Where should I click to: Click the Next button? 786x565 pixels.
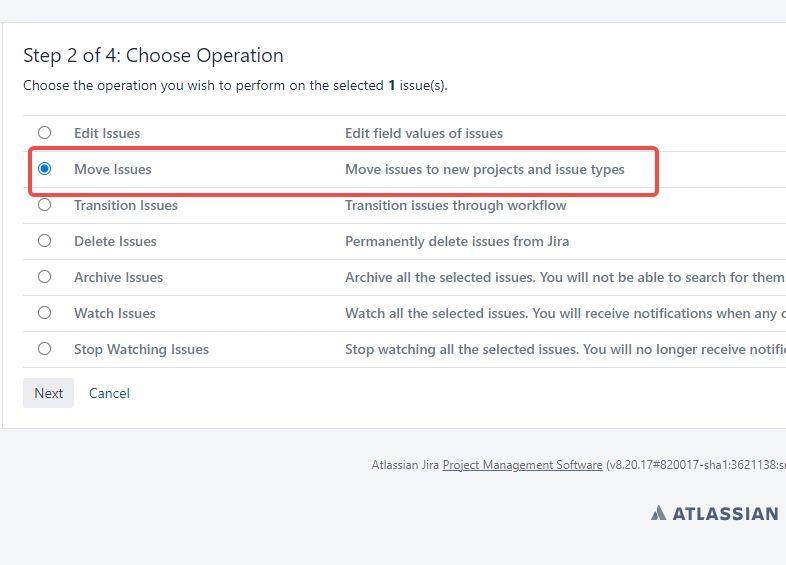point(49,393)
